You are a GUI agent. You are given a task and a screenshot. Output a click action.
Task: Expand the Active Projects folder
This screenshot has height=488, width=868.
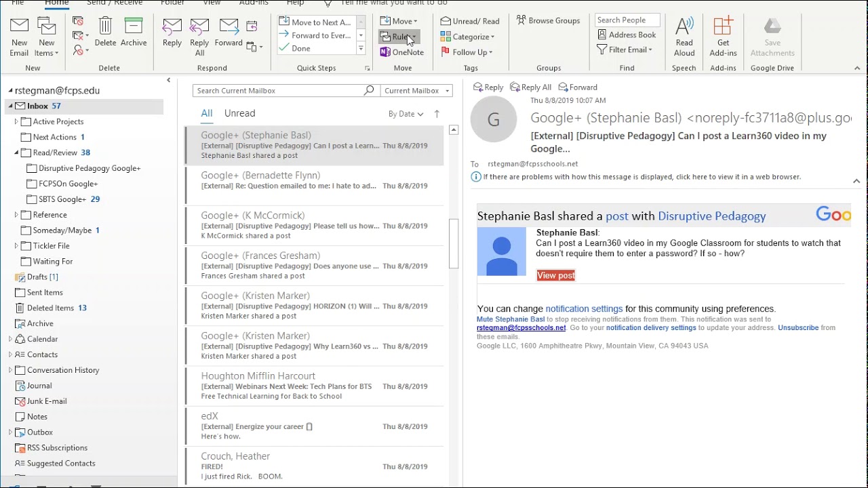[x=16, y=121]
